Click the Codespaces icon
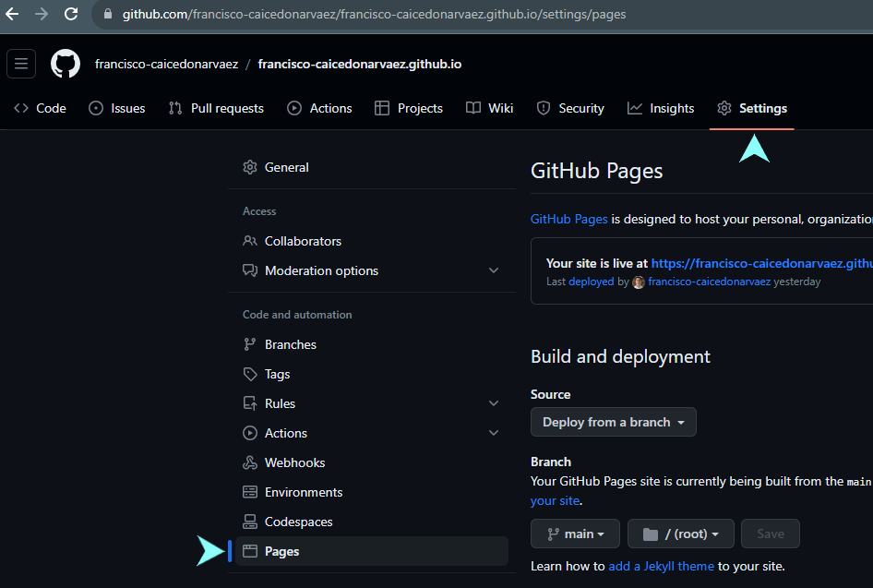 point(250,522)
